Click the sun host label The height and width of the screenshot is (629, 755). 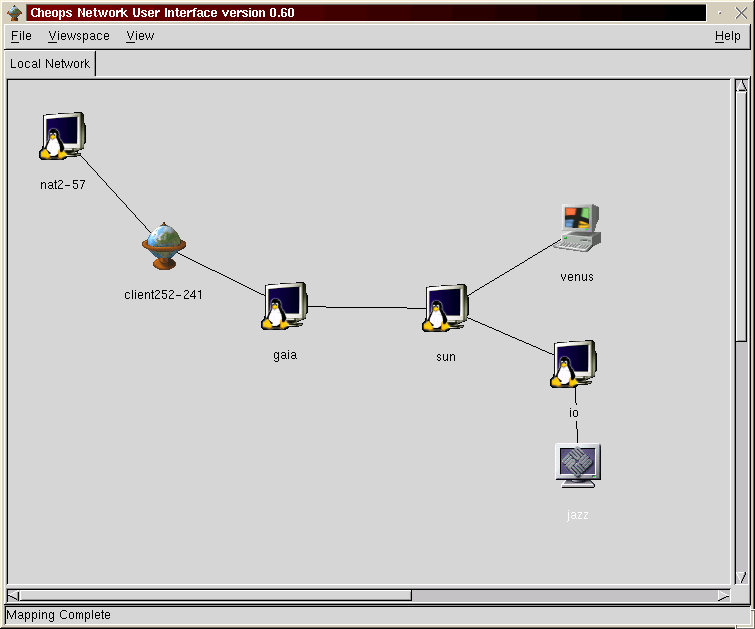pos(446,357)
